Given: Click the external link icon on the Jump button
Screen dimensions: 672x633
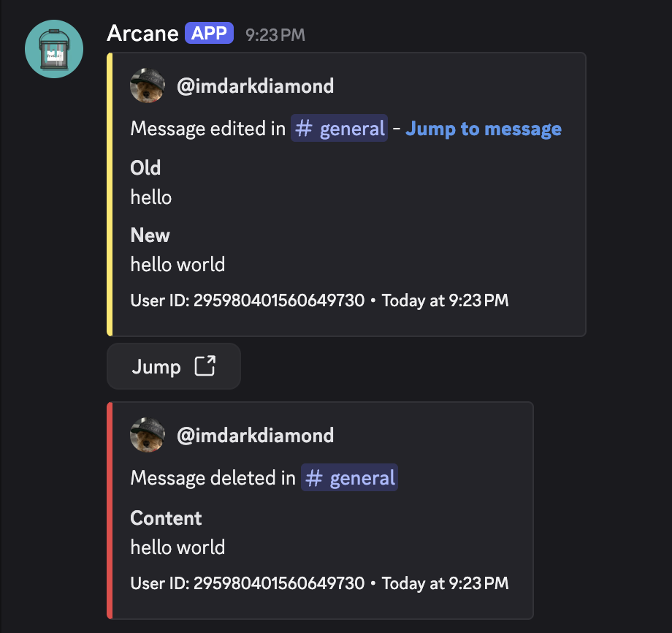Looking at the screenshot, I should pos(205,366).
